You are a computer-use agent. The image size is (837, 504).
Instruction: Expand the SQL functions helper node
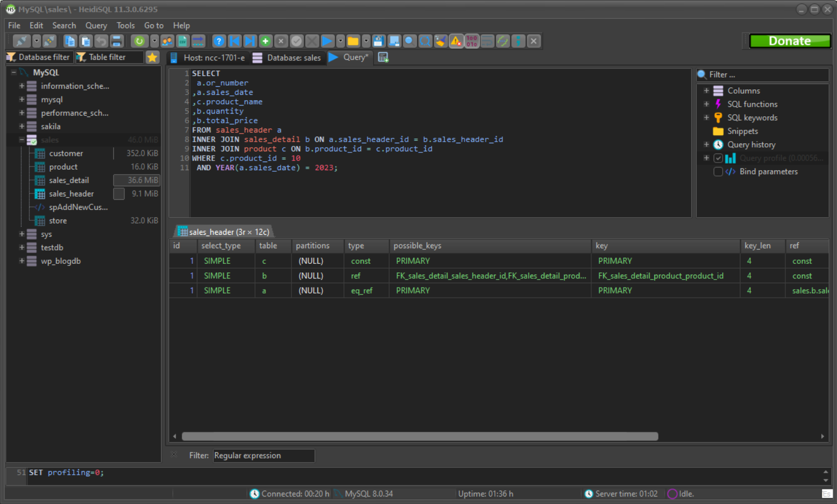click(x=706, y=104)
